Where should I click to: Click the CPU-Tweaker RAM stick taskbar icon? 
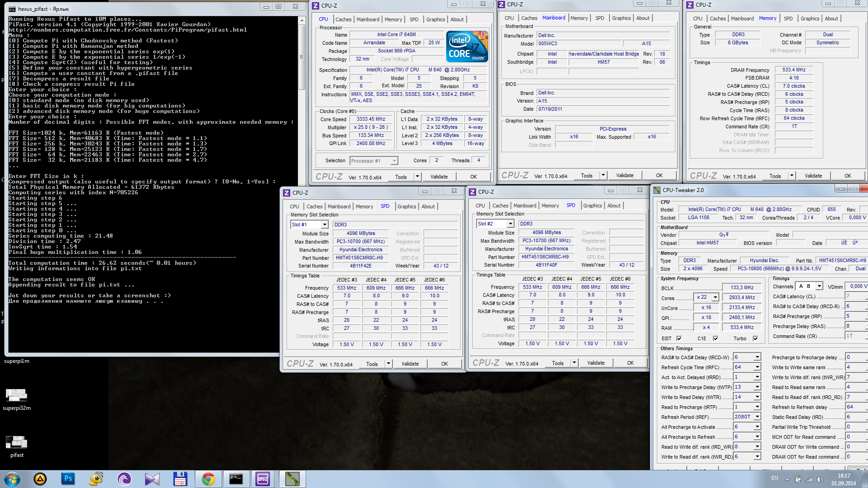point(292,479)
